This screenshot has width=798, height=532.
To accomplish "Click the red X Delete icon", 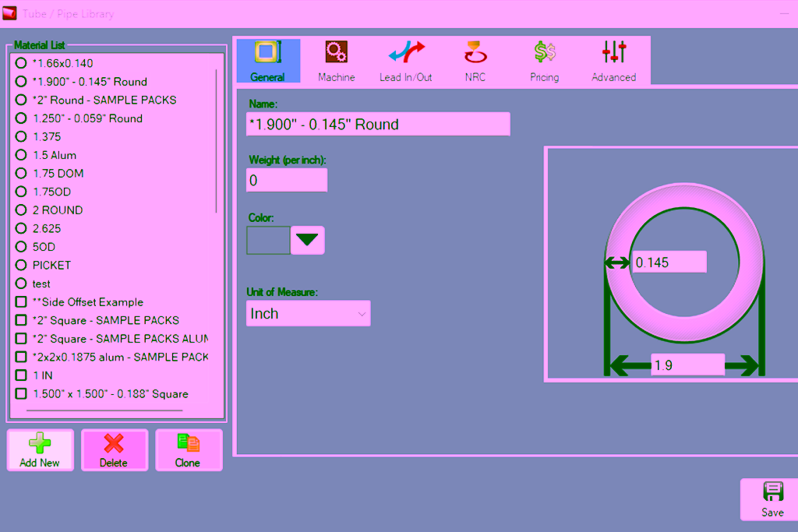I will pyautogui.click(x=114, y=443).
